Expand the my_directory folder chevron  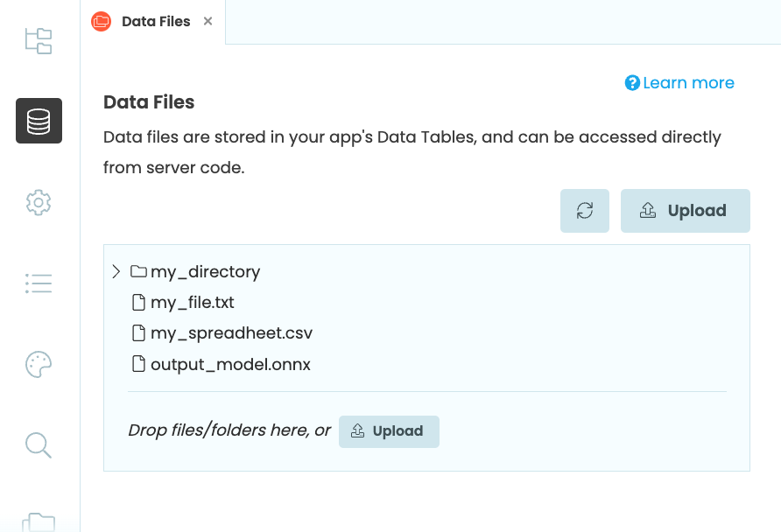point(116,271)
